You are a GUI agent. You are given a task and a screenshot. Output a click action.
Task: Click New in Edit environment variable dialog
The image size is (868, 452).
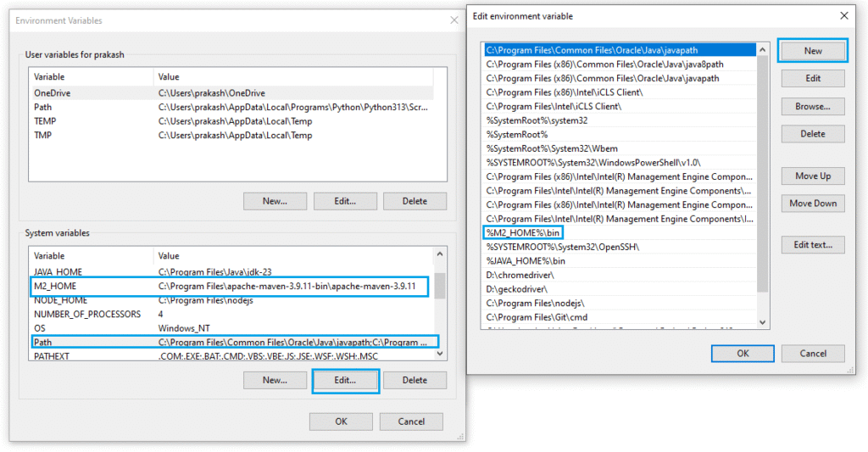pyautogui.click(x=813, y=50)
